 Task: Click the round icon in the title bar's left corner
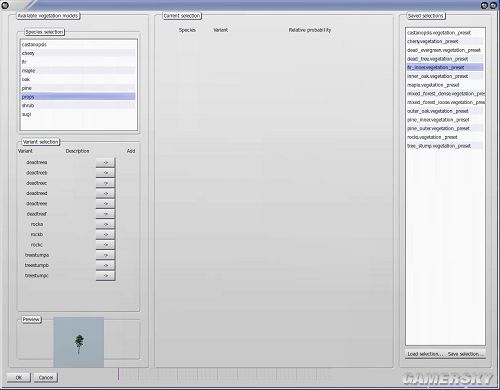[5, 5]
